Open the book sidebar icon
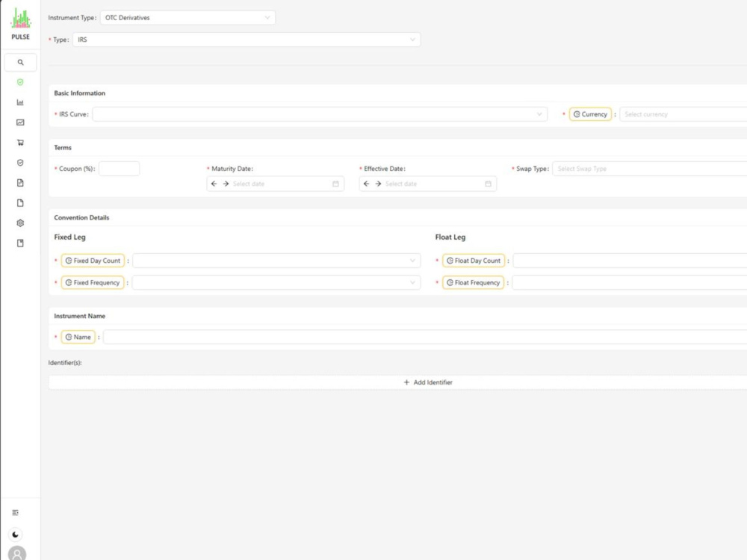 pyautogui.click(x=20, y=243)
